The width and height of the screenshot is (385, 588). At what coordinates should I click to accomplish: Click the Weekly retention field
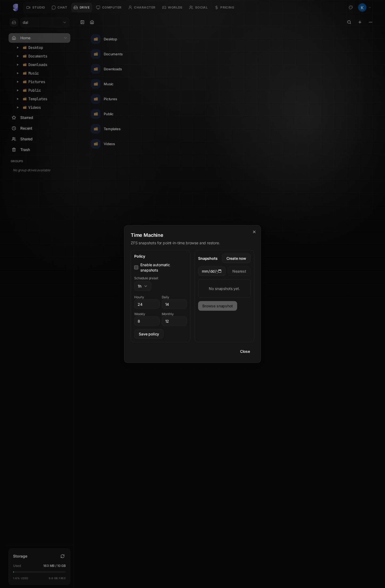click(x=147, y=321)
